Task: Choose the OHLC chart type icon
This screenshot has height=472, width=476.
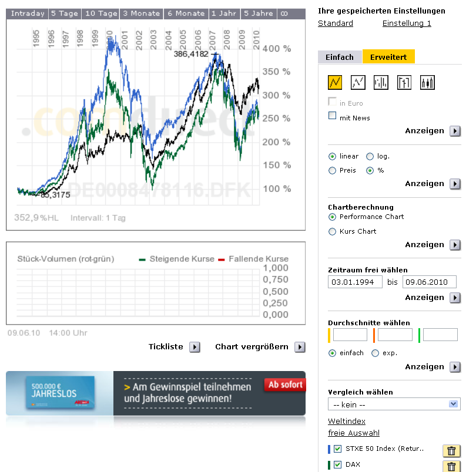Action: [404, 82]
